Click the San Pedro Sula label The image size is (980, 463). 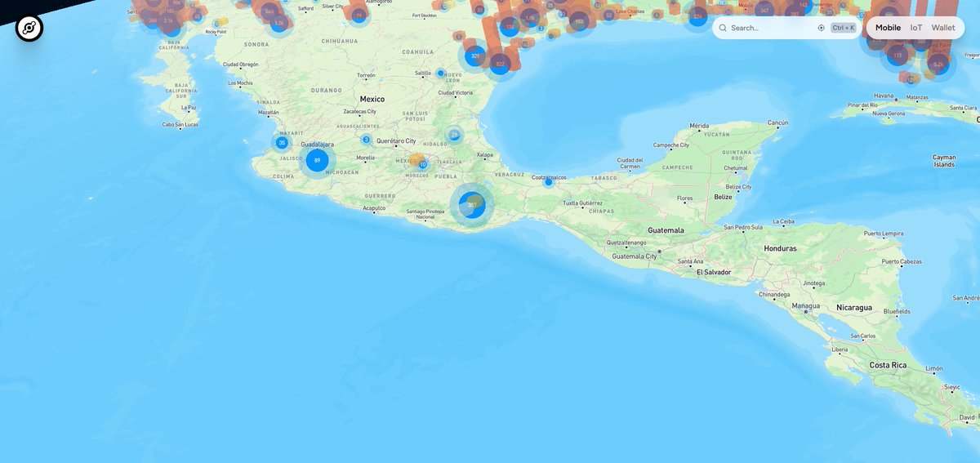[744, 226]
